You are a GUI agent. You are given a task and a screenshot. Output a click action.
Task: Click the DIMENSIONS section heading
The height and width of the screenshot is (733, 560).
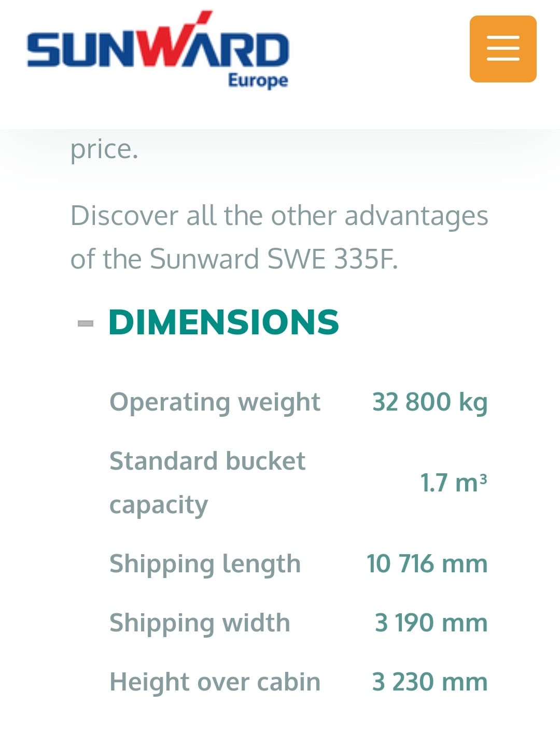223,322
